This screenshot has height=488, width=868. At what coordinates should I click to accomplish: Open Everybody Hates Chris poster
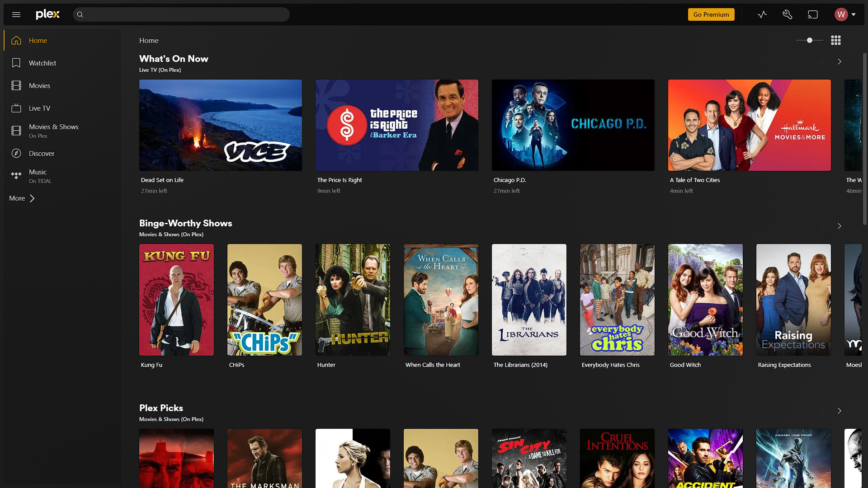pos(617,300)
